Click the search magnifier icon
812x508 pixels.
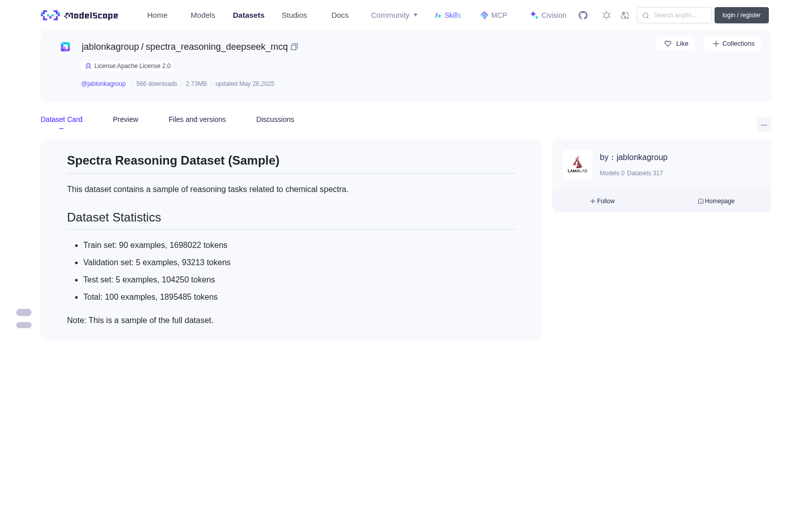[x=646, y=15]
